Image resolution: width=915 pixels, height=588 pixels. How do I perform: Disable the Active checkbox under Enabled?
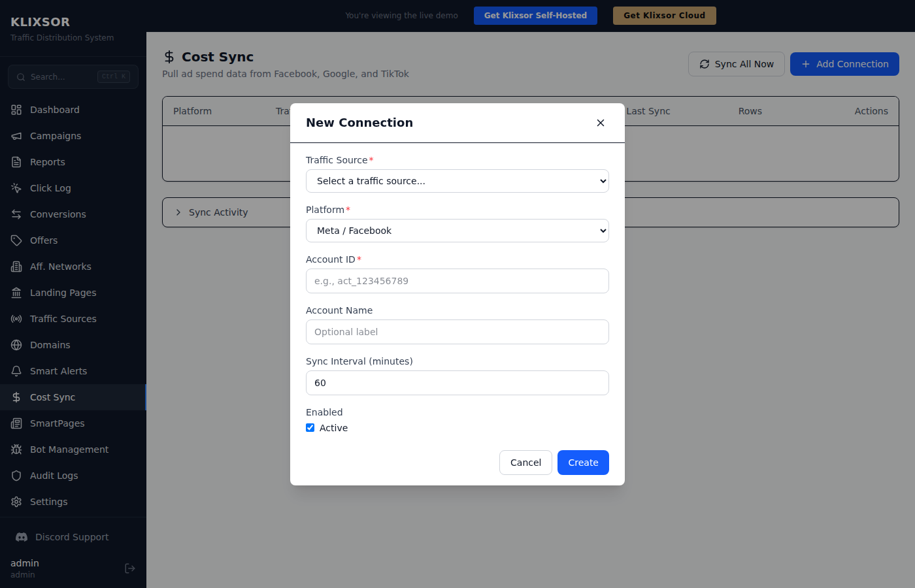point(310,427)
